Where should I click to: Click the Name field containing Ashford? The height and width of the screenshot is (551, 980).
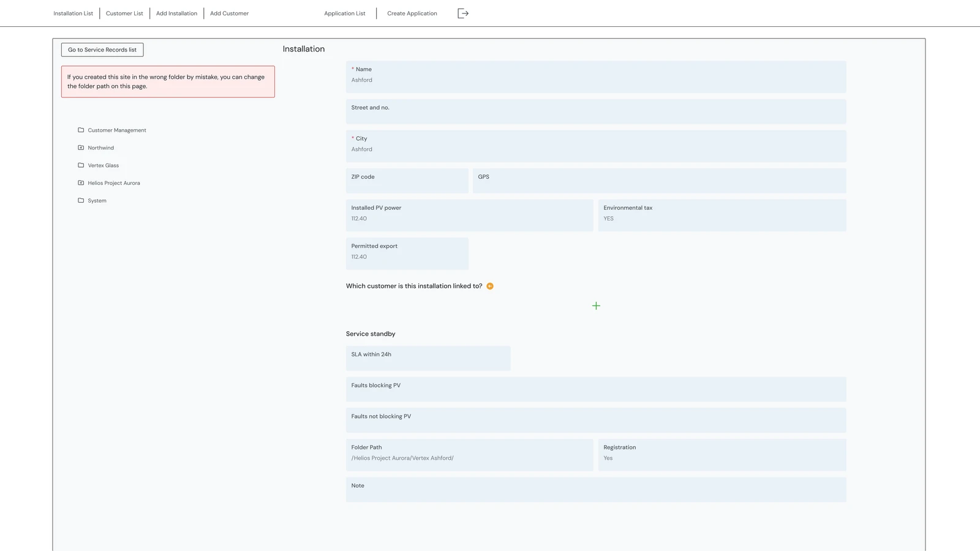click(x=596, y=77)
